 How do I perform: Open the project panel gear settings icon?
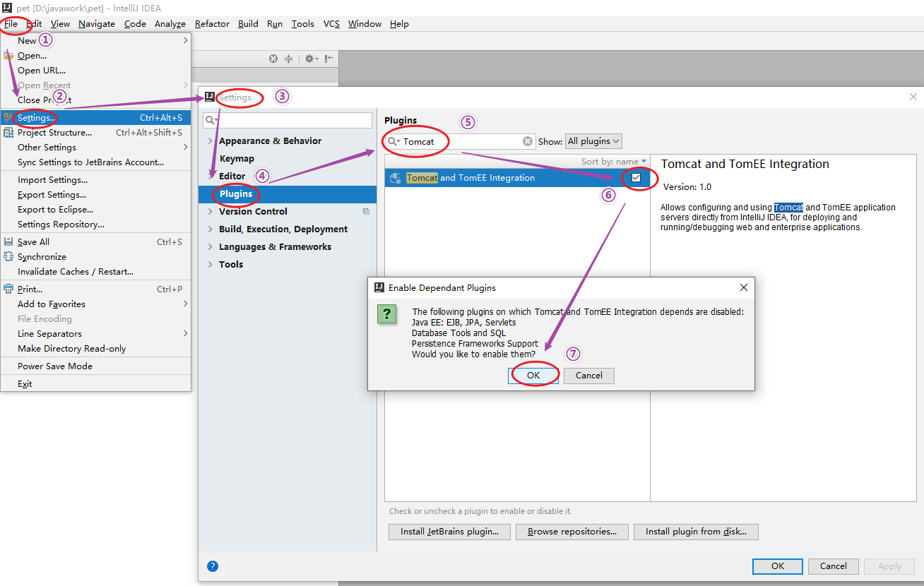pos(311,59)
